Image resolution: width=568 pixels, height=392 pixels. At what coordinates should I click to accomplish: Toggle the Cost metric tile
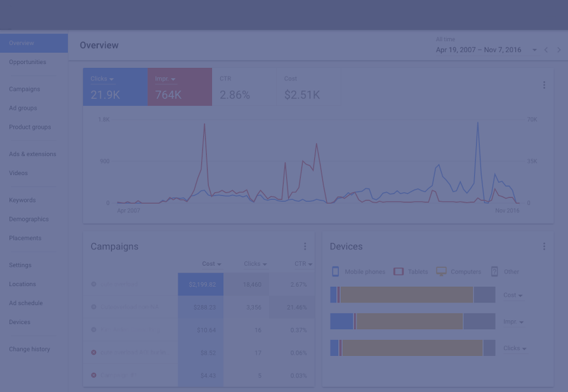click(308, 88)
